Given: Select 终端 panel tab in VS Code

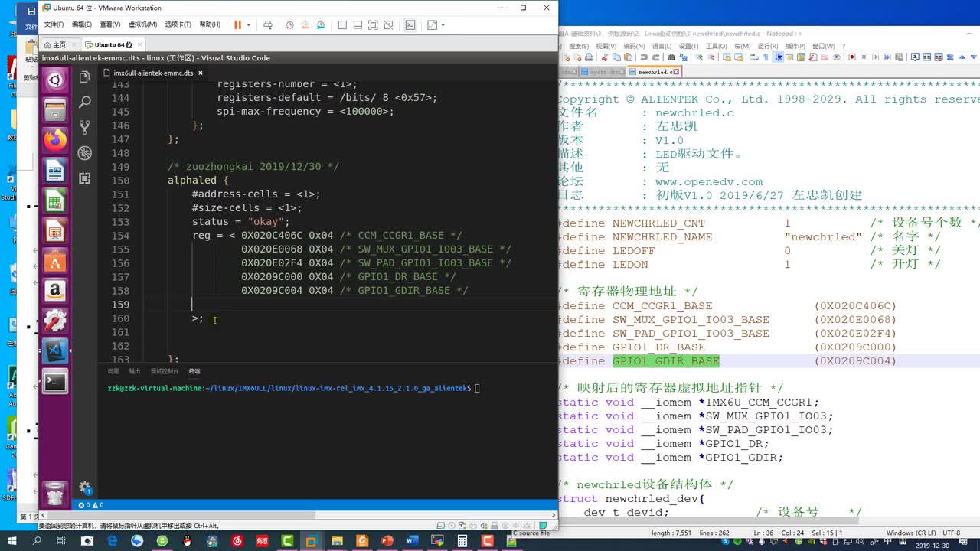Looking at the screenshot, I should click(x=194, y=371).
